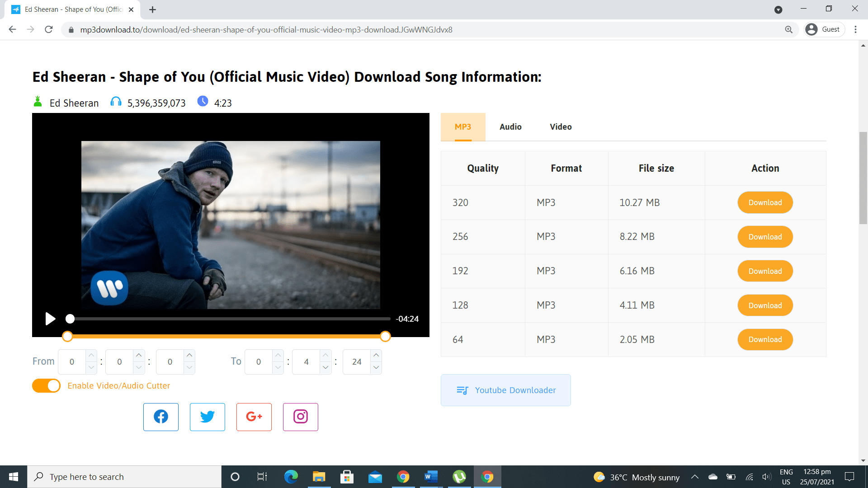Open the Windows Start menu
Screen dimensions: 868x488
(x=14, y=477)
